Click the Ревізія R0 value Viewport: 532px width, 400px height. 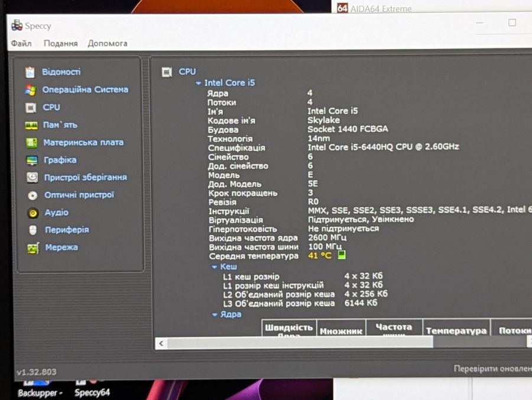point(313,201)
